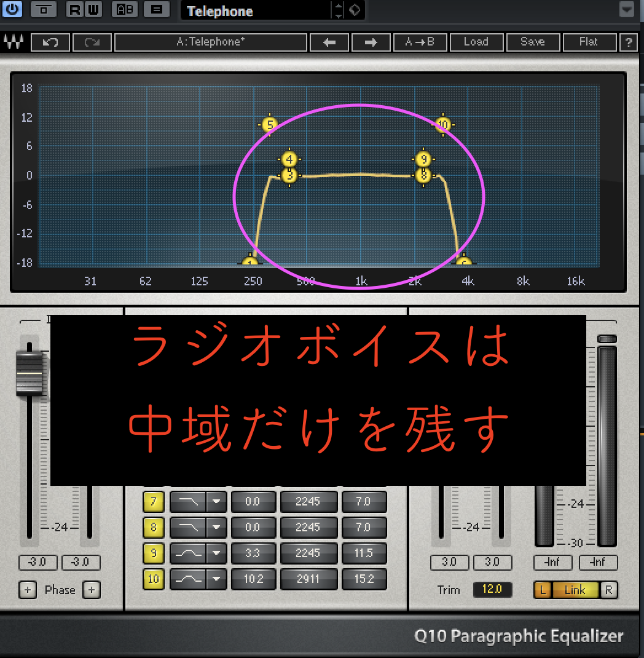This screenshot has width=644, height=658.
Task: Select band 5 marker on graph
Action: pyautogui.click(x=270, y=125)
